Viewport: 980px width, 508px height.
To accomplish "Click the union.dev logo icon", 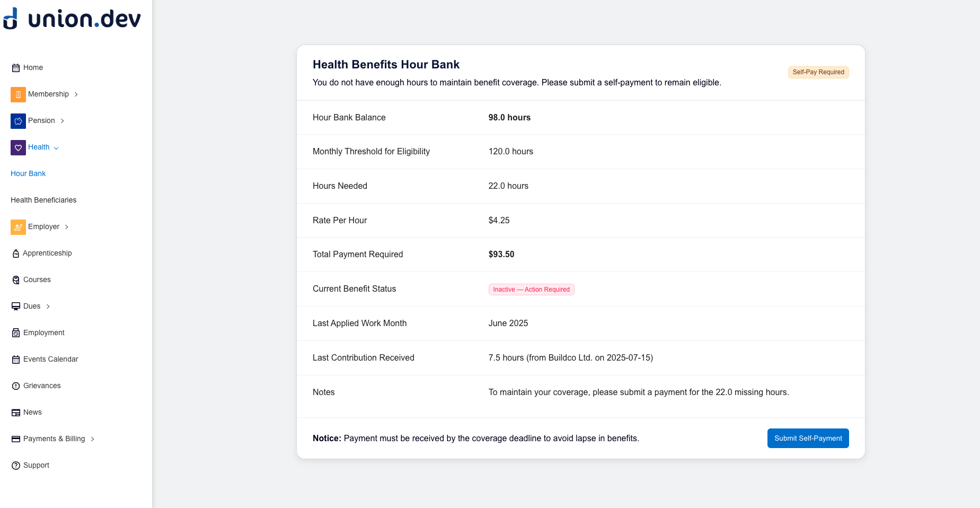I will [11, 19].
